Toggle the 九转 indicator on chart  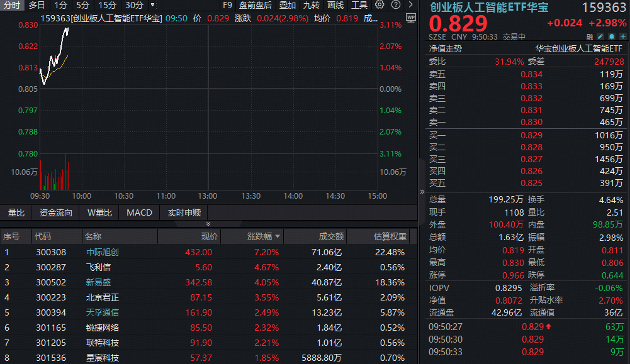click(311, 5)
